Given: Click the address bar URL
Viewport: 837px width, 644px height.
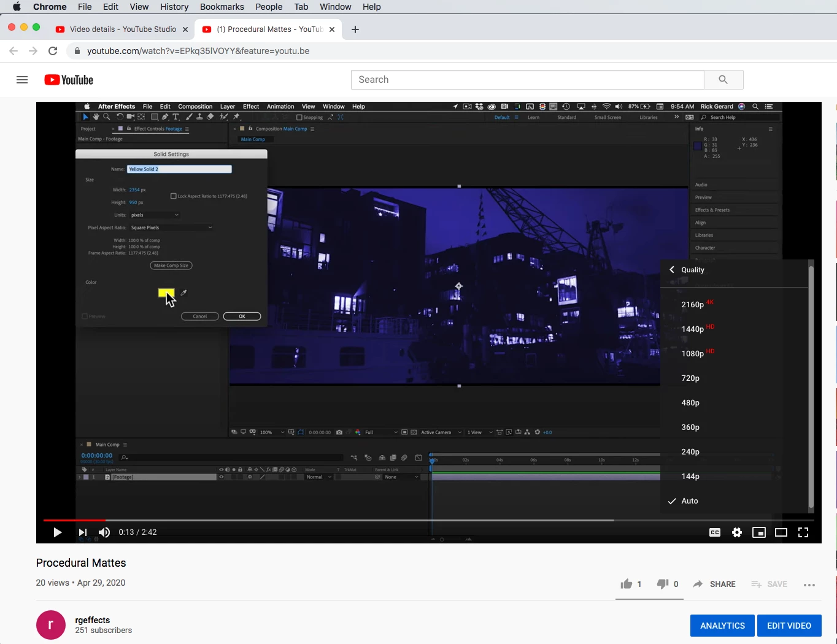Looking at the screenshot, I should [198, 51].
